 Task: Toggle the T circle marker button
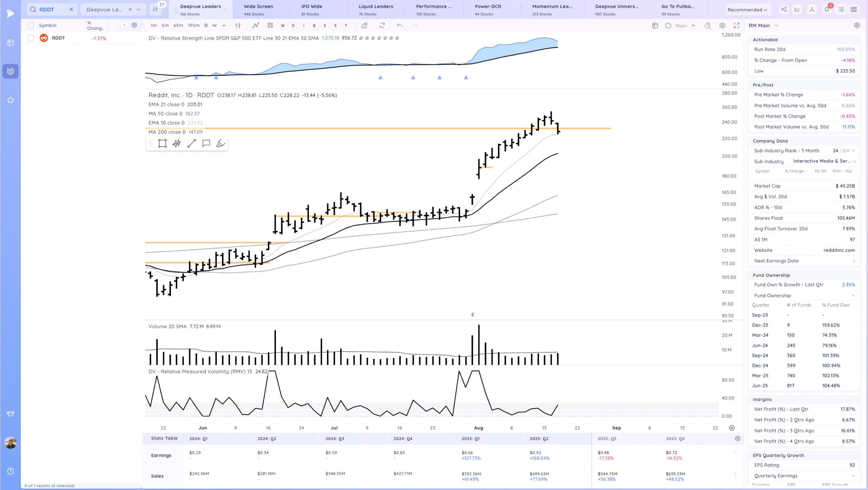(346, 25)
